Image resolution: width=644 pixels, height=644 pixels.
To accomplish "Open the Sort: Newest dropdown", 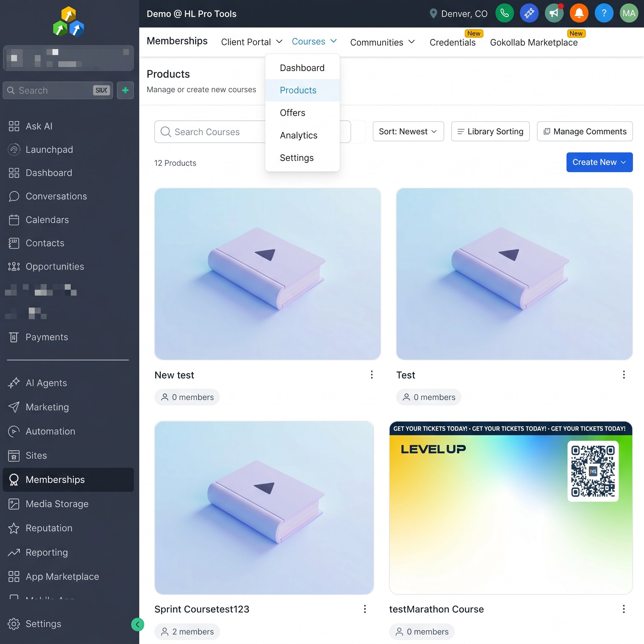I will point(408,131).
